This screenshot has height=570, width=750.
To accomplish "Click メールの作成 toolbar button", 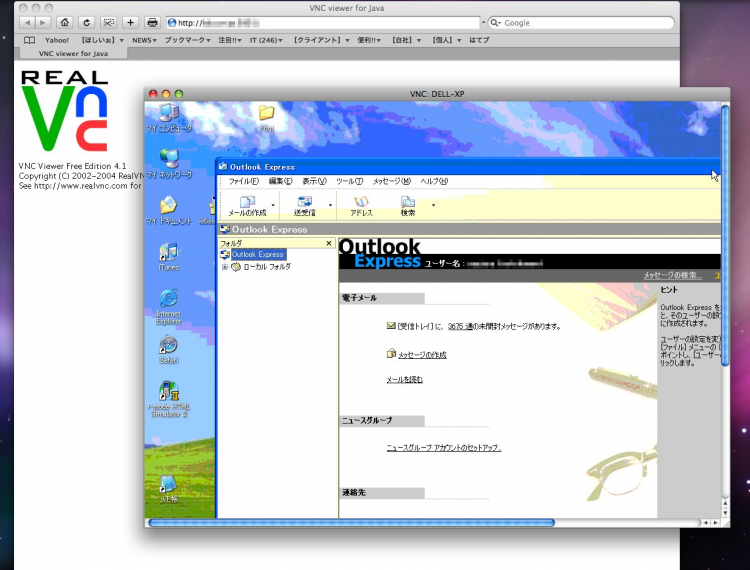I will click(x=247, y=206).
